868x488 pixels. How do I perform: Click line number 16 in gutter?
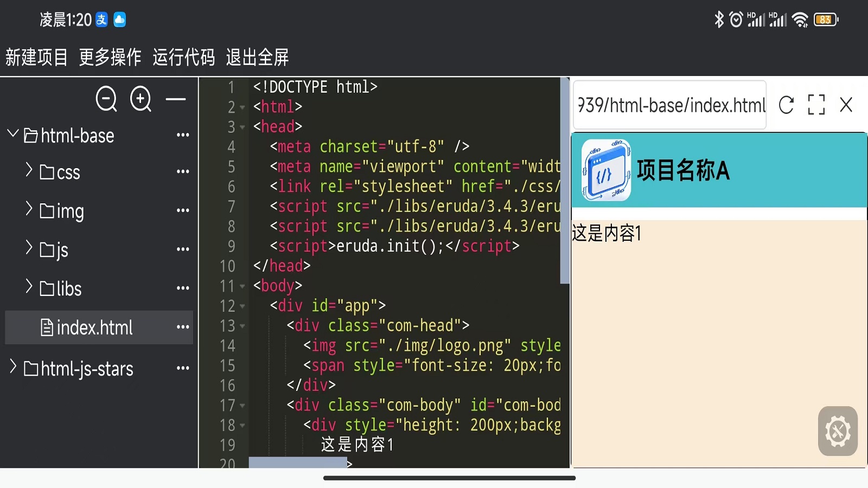(x=227, y=386)
